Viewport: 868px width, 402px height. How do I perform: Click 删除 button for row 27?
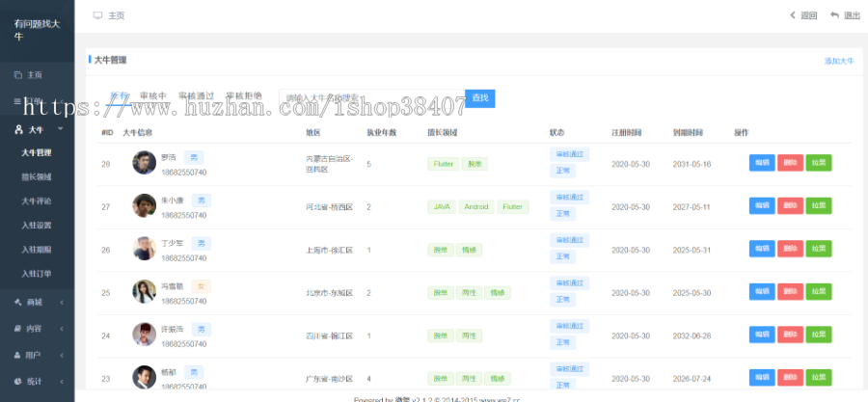pos(790,205)
